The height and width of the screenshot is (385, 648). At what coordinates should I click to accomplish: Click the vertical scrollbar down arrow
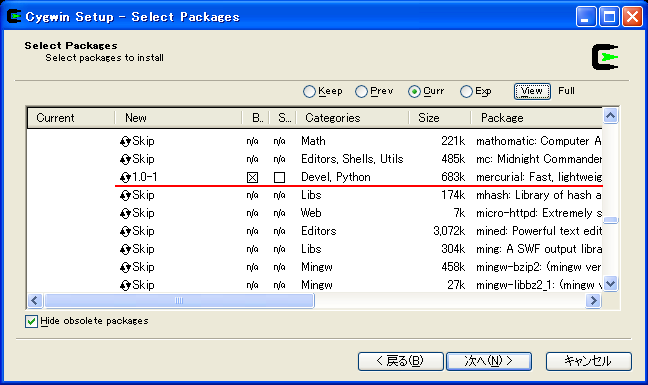(x=610, y=284)
